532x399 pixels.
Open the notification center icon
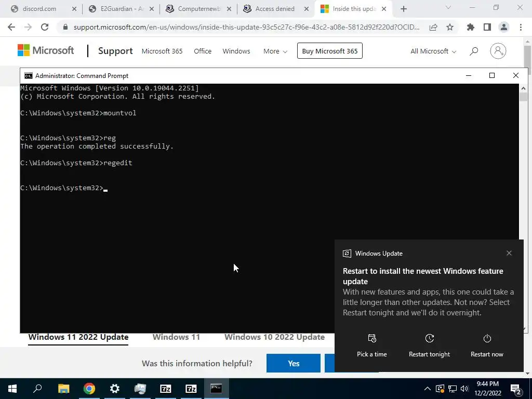516,389
